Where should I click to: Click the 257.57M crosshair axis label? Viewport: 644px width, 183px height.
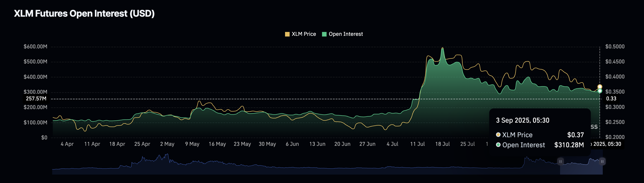(36, 99)
